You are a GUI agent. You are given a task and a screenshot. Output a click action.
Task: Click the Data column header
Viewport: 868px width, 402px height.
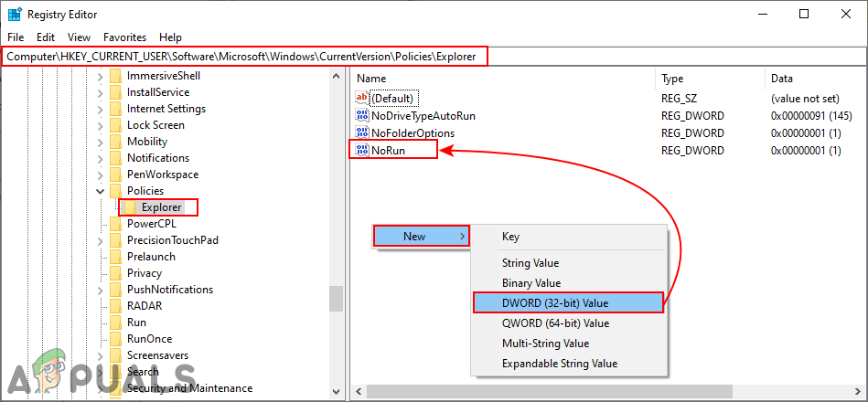[x=781, y=79]
